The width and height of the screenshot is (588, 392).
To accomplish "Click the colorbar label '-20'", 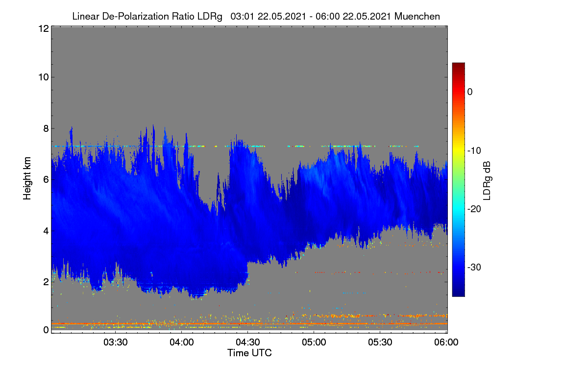I will point(475,209).
